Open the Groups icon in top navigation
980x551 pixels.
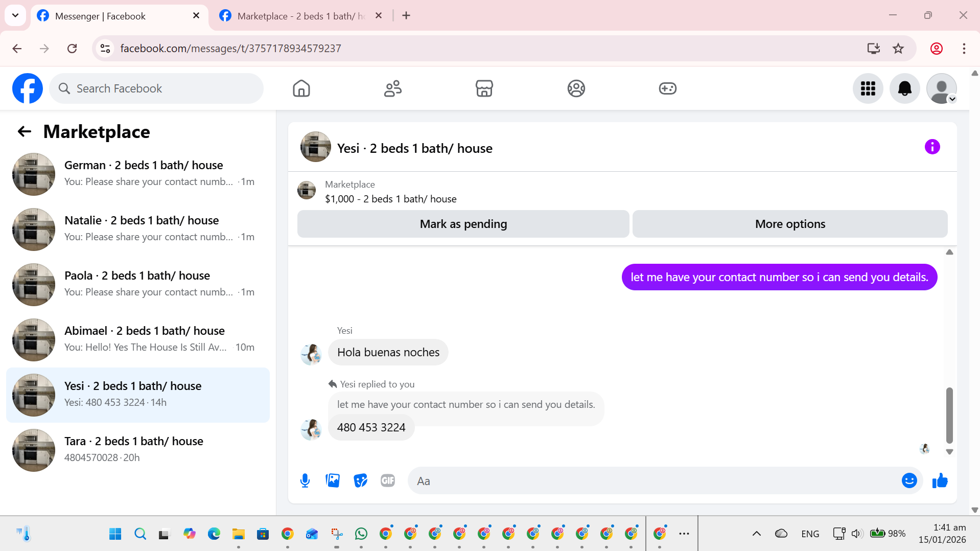pyautogui.click(x=576, y=88)
